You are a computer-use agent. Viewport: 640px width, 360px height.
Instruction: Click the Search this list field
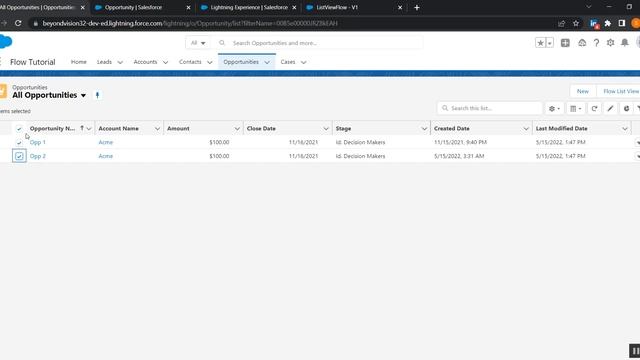[x=490, y=109]
